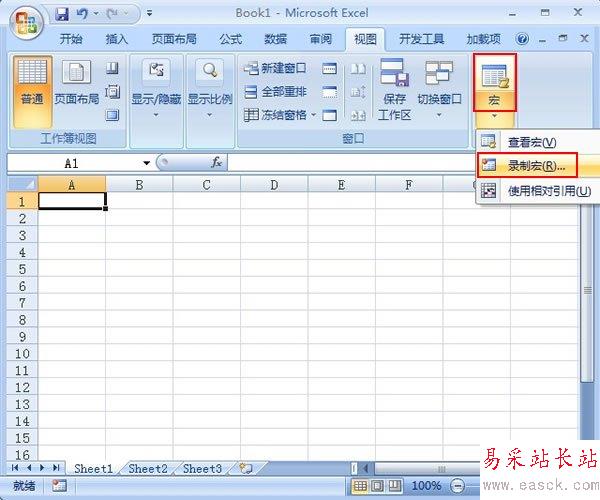Choose 查看宏(V) menu item
600x500 pixels.
(537, 142)
